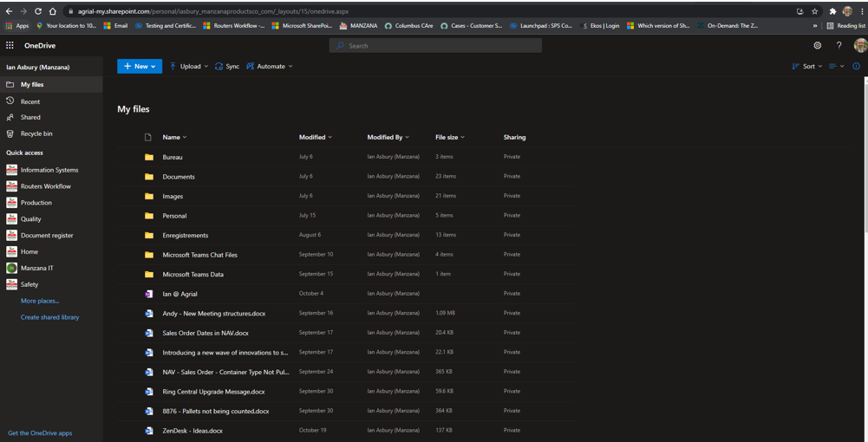868x442 pixels.
Task: Open the Ian @ Agrial OneNote notebook icon
Action: [148, 294]
